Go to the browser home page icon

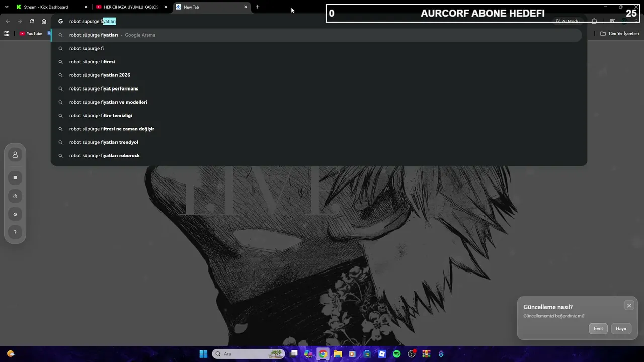[x=44, y=21]
